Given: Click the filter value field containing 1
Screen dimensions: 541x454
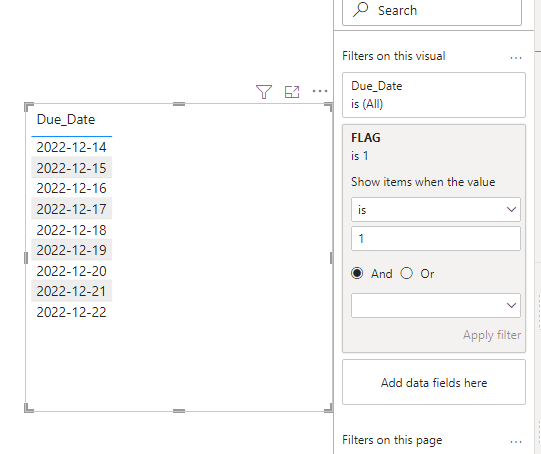Looking at the screenshot, I should (x=436, y=238).
